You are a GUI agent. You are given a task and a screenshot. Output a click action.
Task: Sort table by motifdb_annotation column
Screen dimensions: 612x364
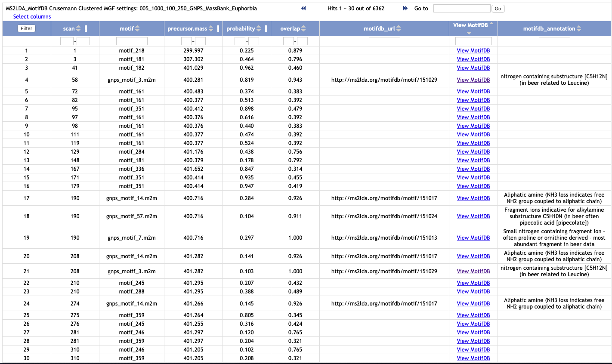[579, 29]
